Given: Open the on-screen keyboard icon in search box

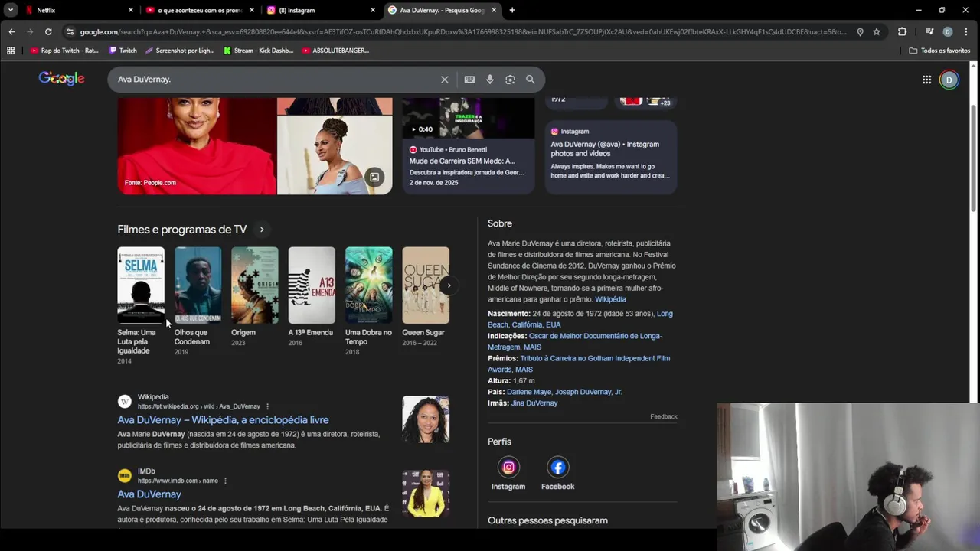Looking at the screenshot, I should point(469,80).
